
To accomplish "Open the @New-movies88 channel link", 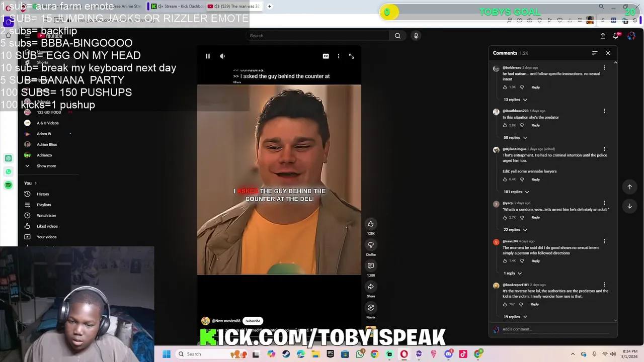I will click(x=226, y=321).
